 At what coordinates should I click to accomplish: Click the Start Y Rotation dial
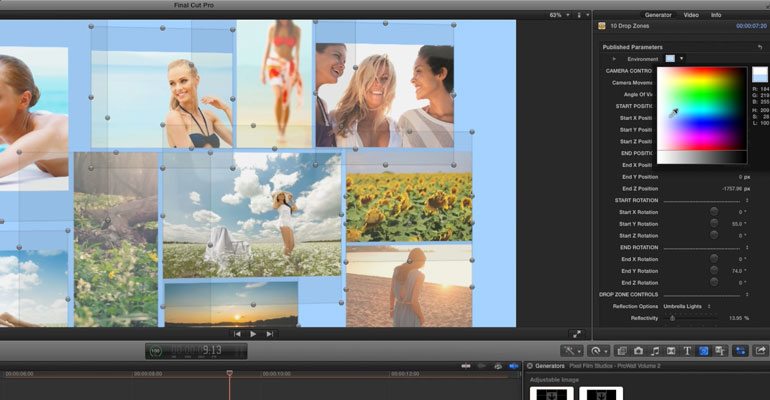click(x=714, y=223)
